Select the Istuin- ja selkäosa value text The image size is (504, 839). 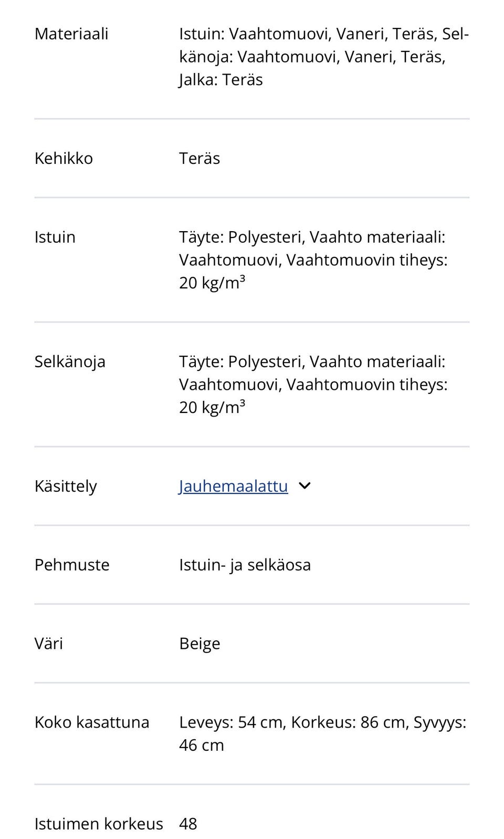[245, 565]
